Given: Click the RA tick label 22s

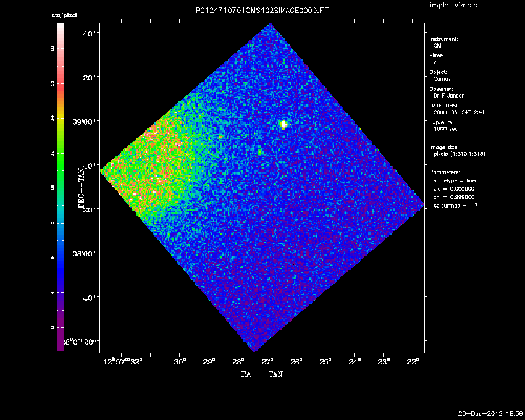Looking at the screenshot, I should point(413,362).
